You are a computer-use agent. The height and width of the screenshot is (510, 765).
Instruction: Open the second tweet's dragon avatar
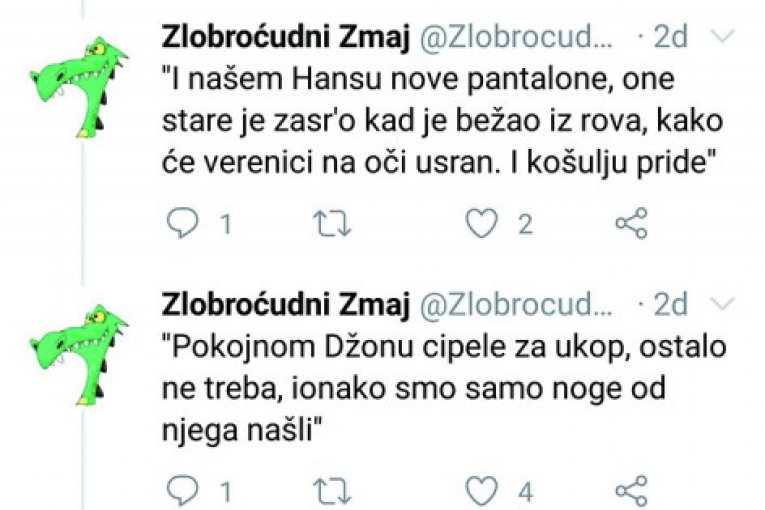(79, 352)
